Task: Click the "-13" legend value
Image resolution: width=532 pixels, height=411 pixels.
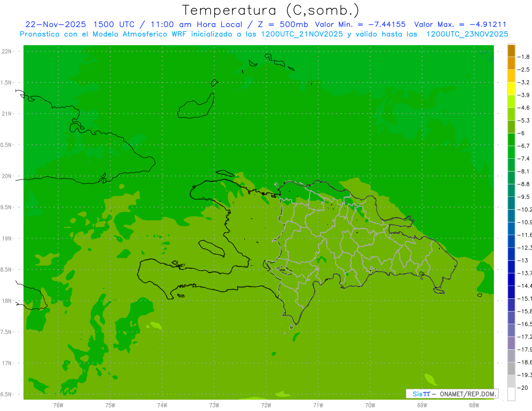Action: point(523,260)
